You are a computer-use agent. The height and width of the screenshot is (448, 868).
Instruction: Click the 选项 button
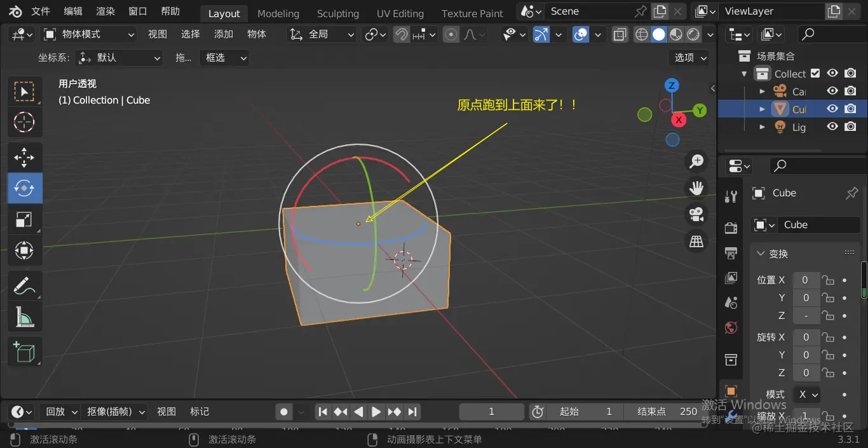click(x=690, y=58)
